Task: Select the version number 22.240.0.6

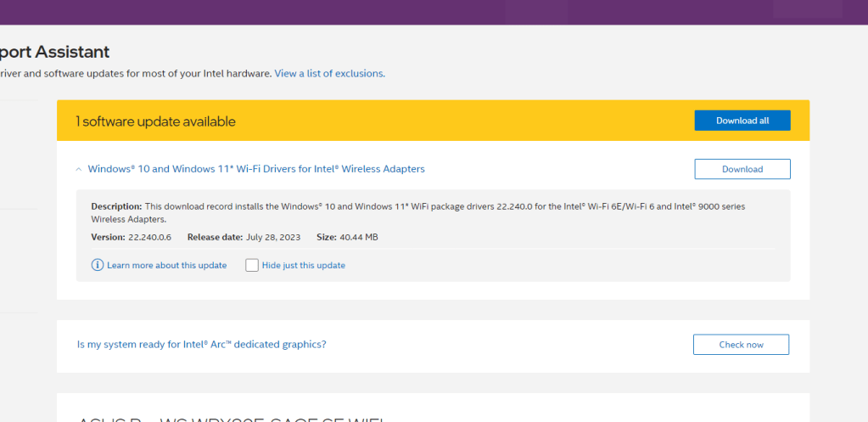Action: pyautogui.click(x=149, y=237)
